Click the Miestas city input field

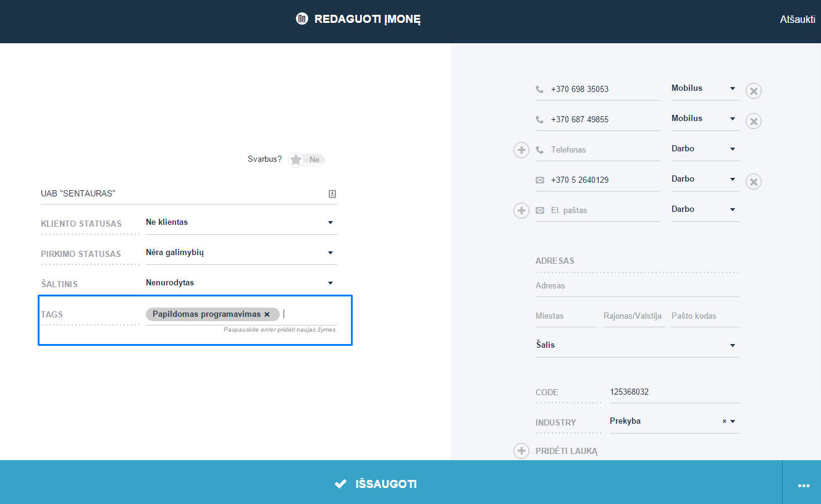click(566, 316)
